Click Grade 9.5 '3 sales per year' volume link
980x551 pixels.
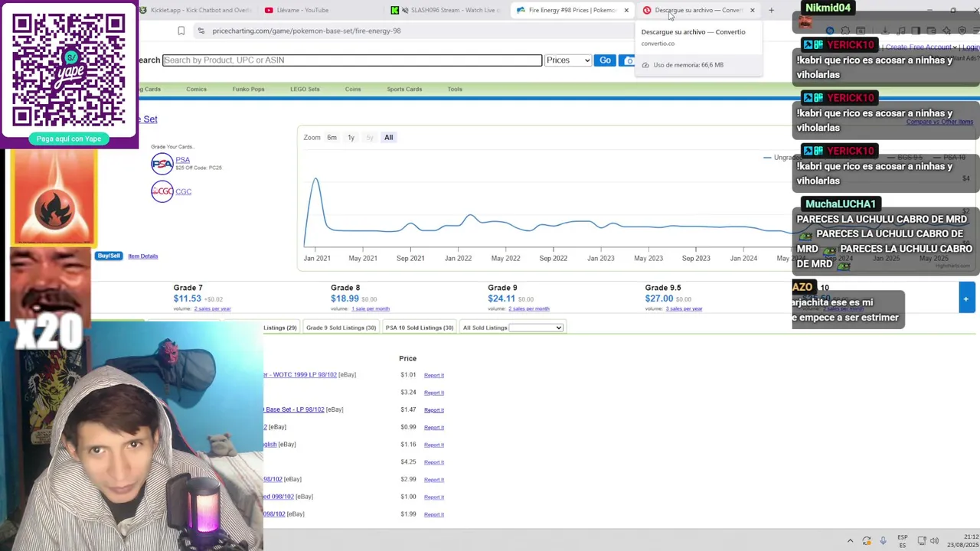click(684, 308)
